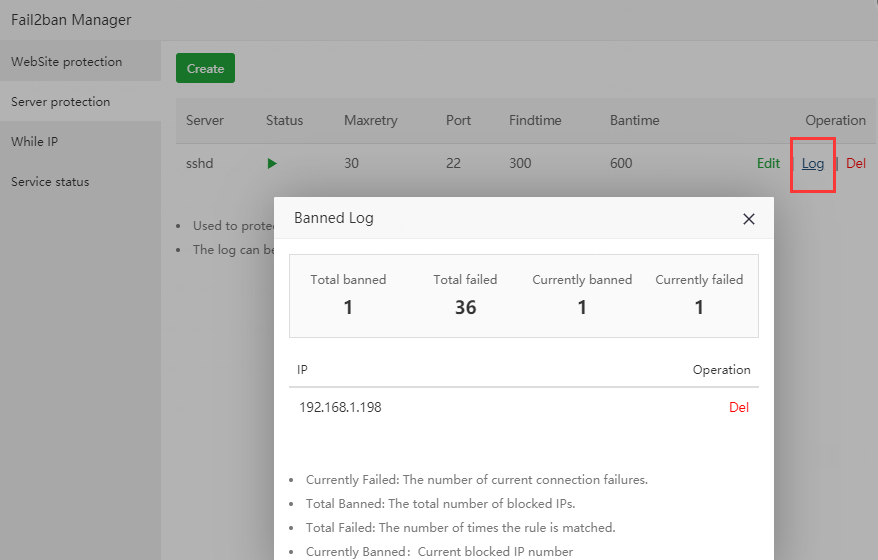Edit the sshd server rule

tap(768, 163)
